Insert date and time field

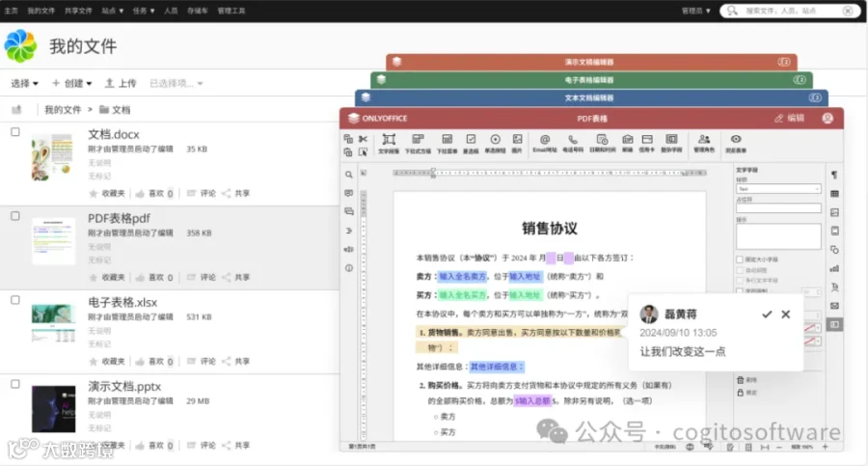click(602, 144)
